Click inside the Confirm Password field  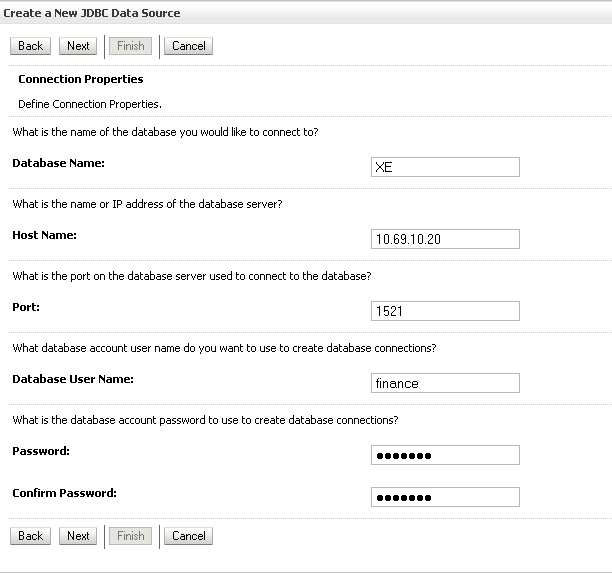click(445, 497)
